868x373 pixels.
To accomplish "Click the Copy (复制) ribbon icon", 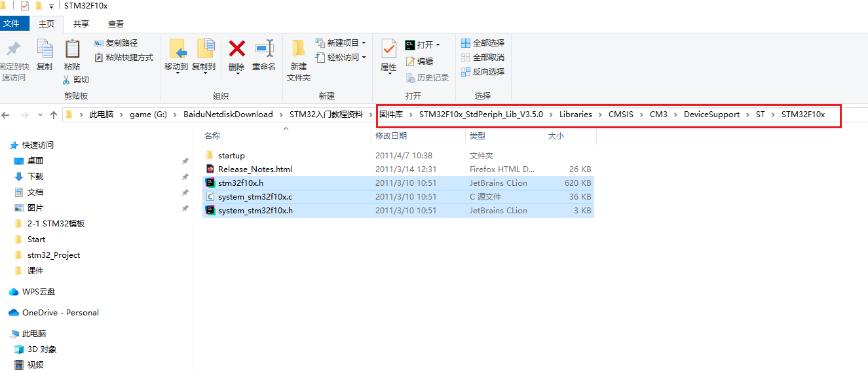I will [x=45, y=48].
